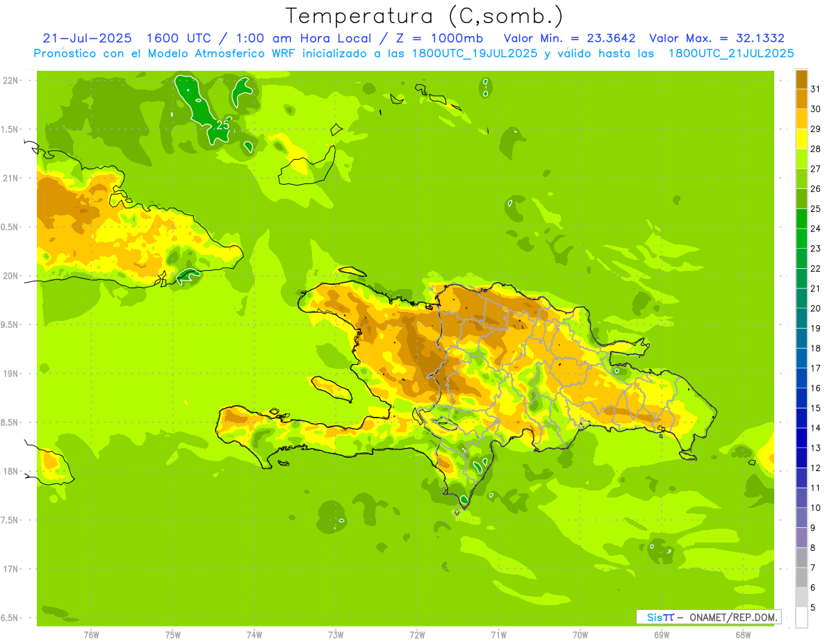834x644 pixels.
Task: Click the color scale label "24"
Action: pyautogui.click(x=815, y=229)
